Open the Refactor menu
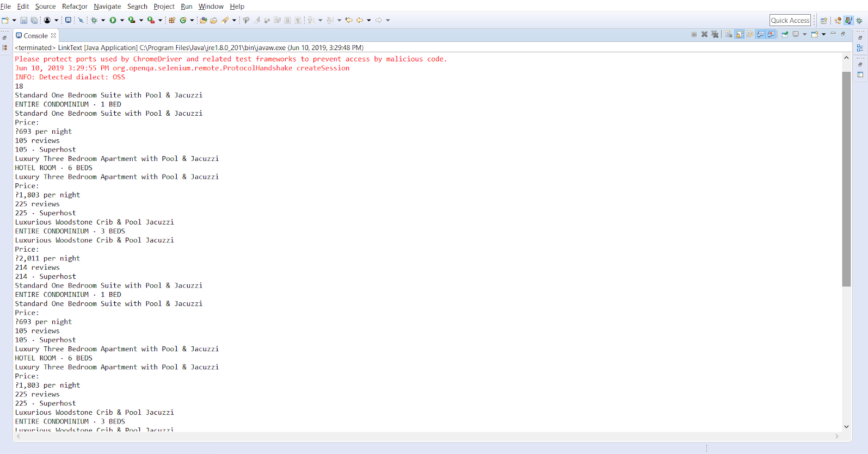The image size is (868, 454). 75,7
